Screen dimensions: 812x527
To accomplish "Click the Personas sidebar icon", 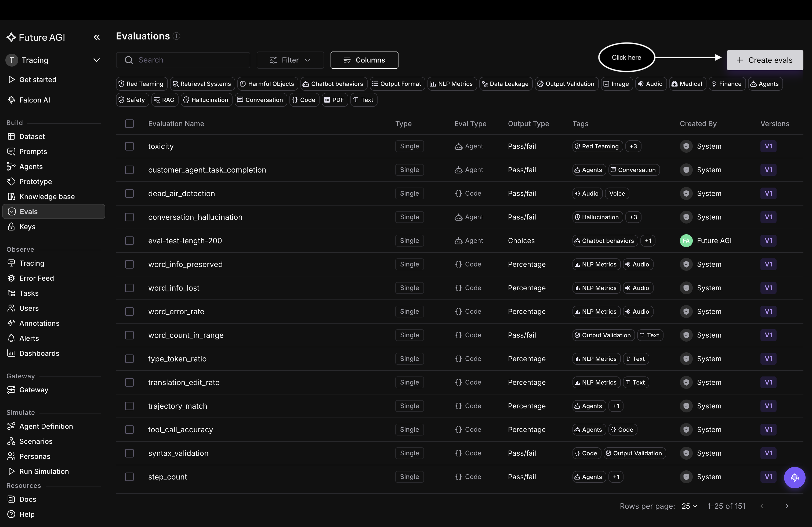I will (11, 456).
